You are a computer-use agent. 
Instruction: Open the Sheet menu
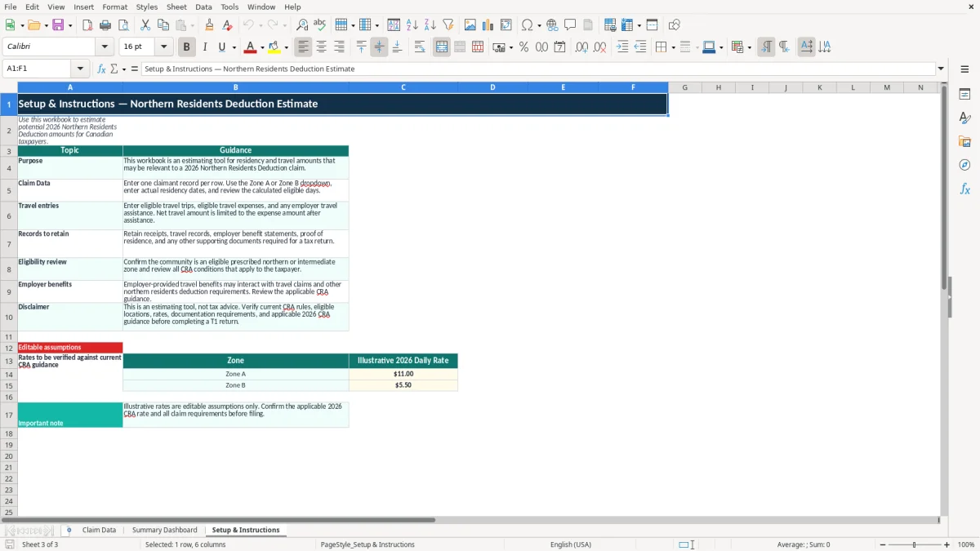tap(176, 7)
